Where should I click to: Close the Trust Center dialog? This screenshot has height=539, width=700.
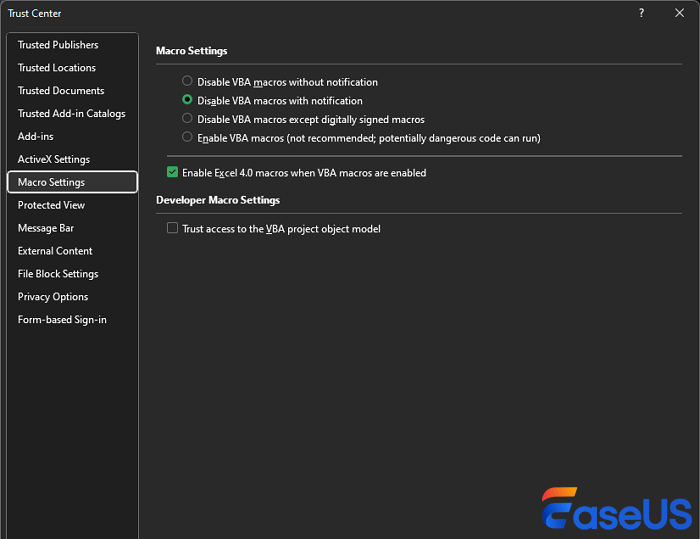(679, 13)
